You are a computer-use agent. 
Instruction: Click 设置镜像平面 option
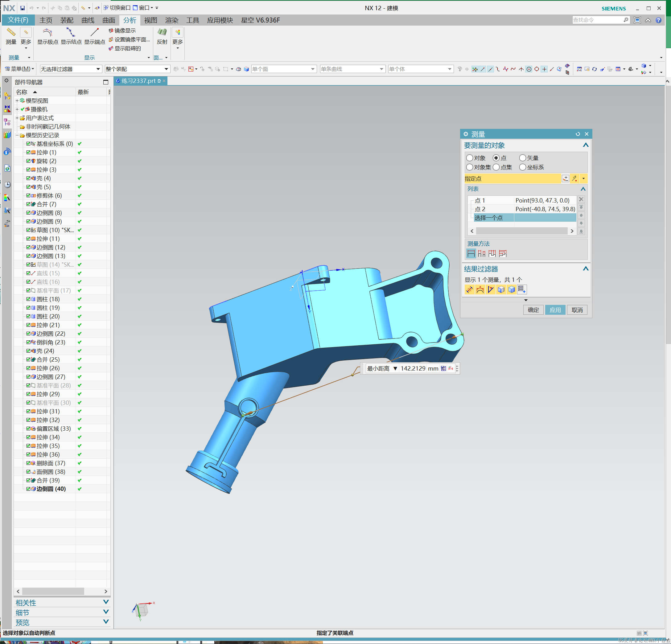pos(129,40)
